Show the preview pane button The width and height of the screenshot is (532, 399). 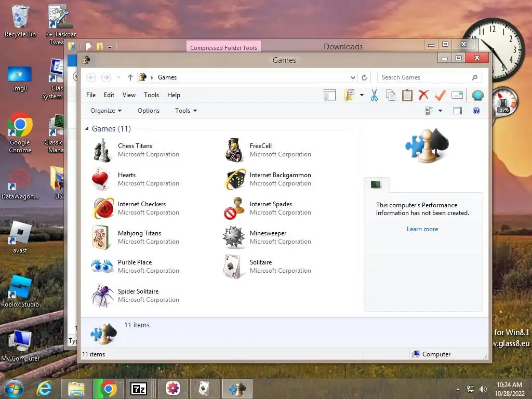(458, 111)
